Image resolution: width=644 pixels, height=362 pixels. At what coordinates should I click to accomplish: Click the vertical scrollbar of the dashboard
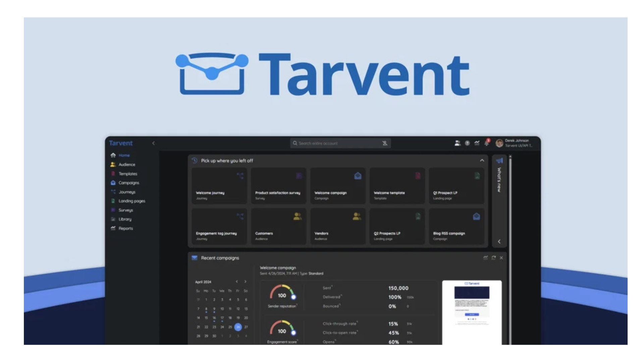coord(510,250)
